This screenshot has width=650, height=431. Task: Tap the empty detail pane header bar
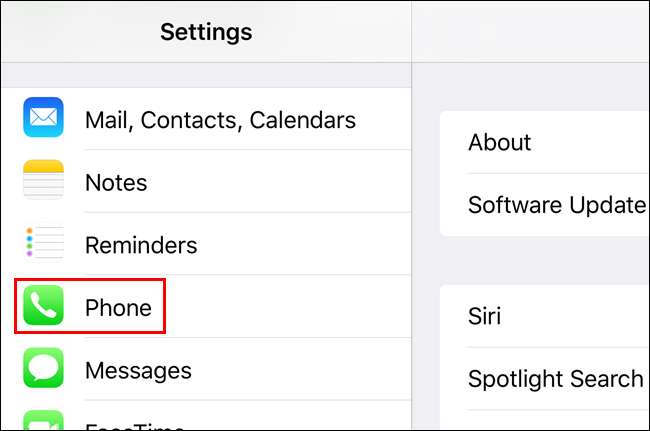531,32
